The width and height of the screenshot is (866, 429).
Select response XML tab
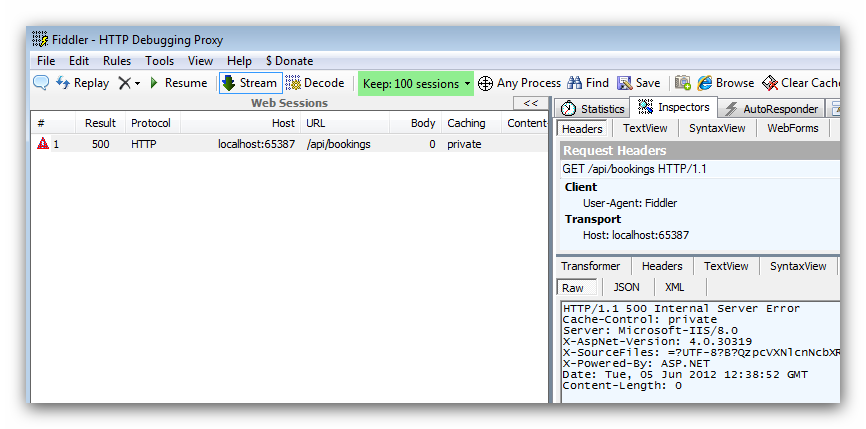[x=674, y=287]
